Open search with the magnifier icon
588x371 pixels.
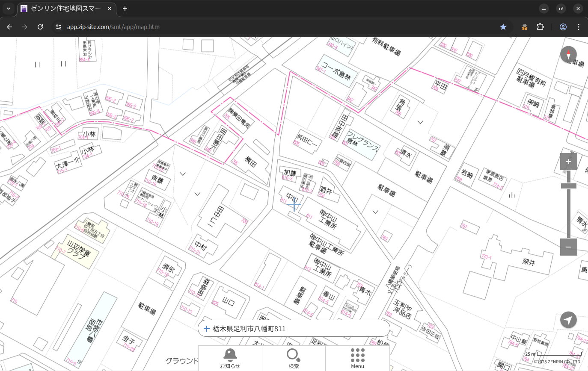point(294,358)
